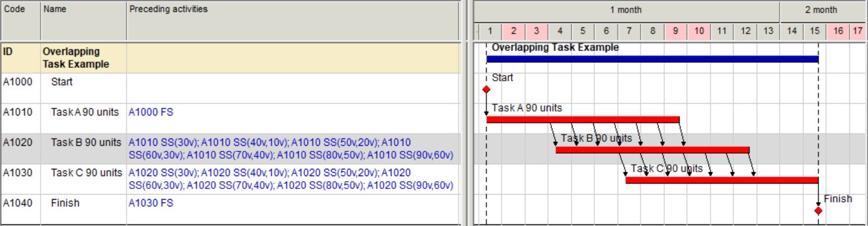Select the A1010 code cell

20,118
